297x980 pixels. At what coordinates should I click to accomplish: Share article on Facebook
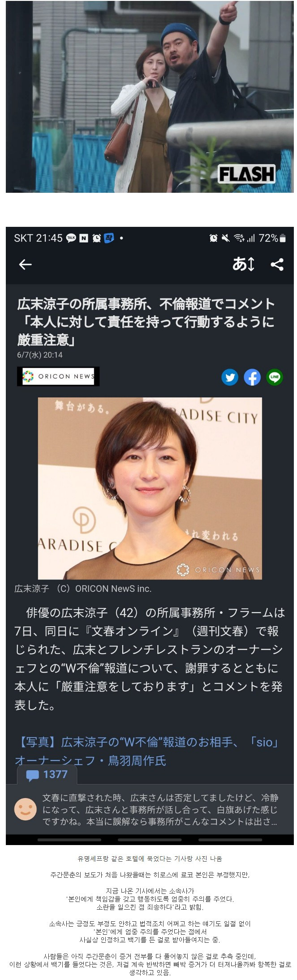(x=252, y=377)
